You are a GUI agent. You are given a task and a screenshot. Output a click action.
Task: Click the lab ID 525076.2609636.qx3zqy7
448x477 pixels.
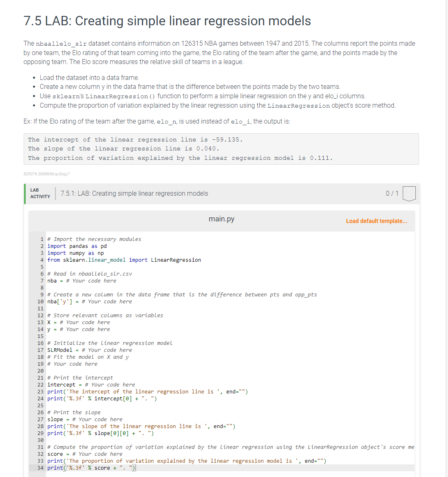tap(46, 174)
